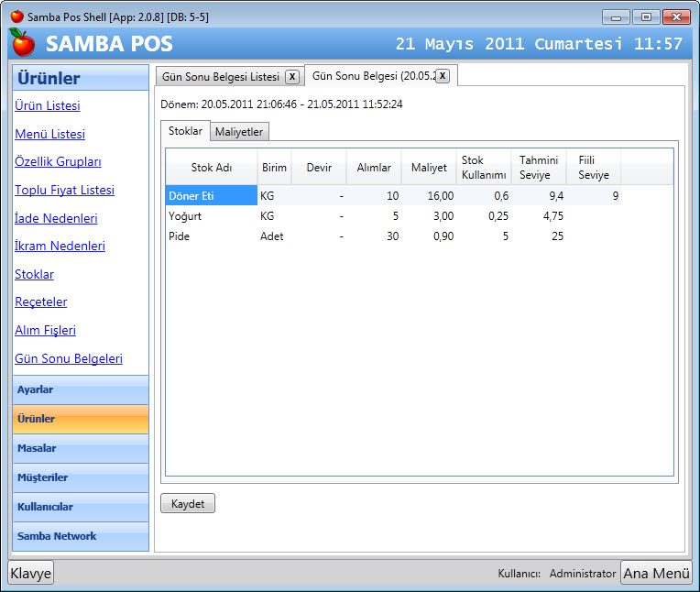This screenshot has width=700, height=592.
Task: Expand the Ayarlar section
Action: point(81,389)
